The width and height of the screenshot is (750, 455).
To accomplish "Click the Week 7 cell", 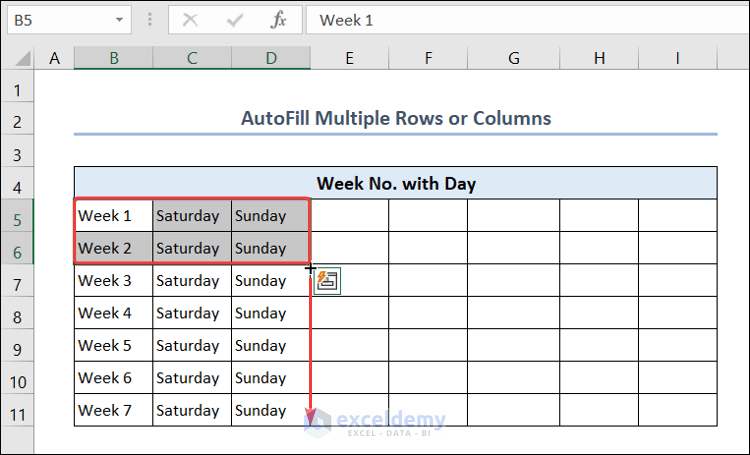I will coord(113,410).
